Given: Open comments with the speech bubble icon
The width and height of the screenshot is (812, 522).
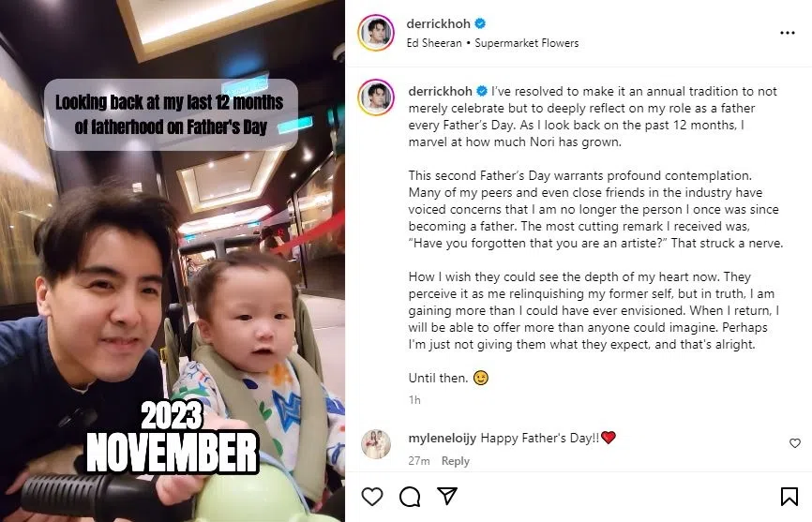Looking at the screenshot, I should pos(410,497).
